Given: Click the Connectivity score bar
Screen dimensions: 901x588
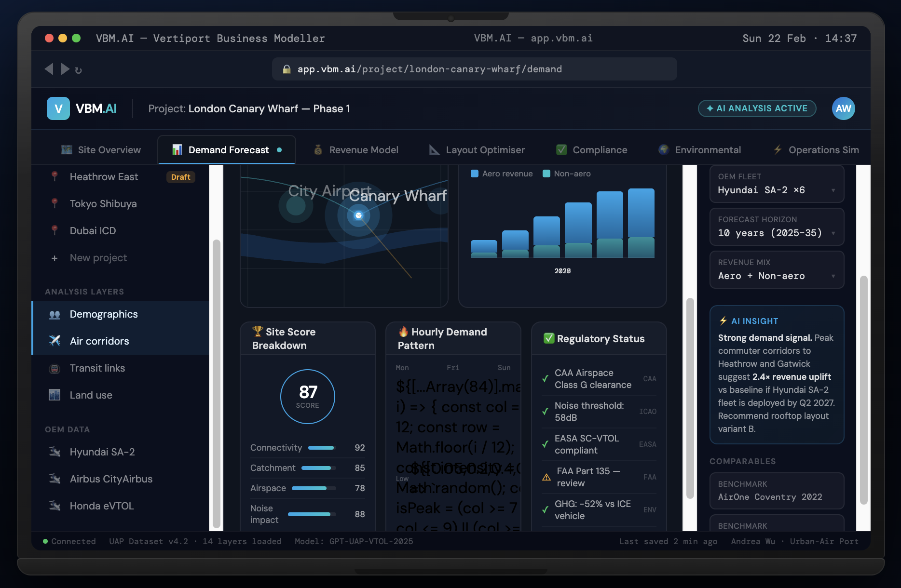Looking at the screenshot, I should tap(322, 448).
